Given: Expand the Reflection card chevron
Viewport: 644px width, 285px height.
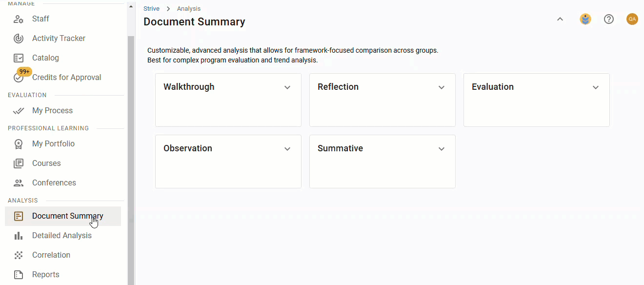Looking at the screenshot, I should [x=442, y=87].
